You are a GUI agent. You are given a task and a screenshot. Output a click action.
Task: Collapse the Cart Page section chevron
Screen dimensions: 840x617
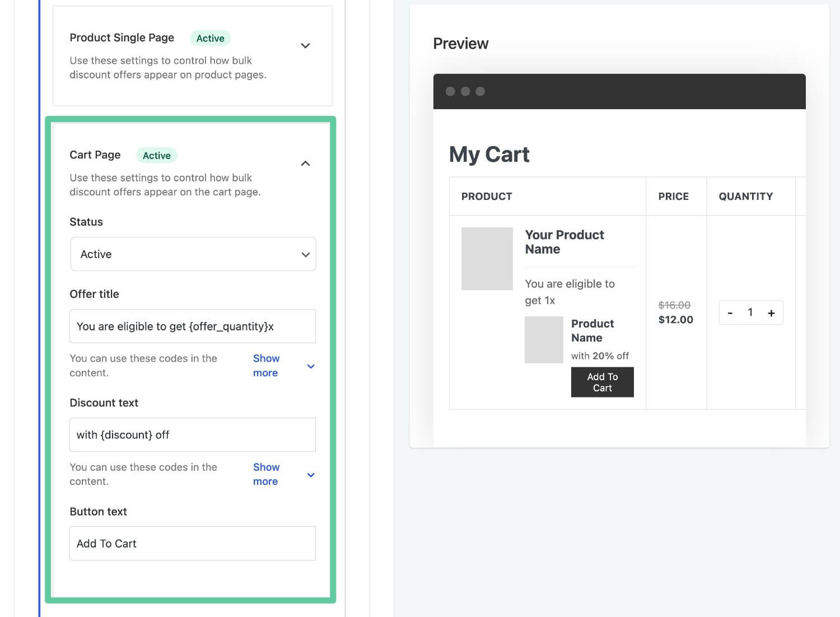click(305, 163)
